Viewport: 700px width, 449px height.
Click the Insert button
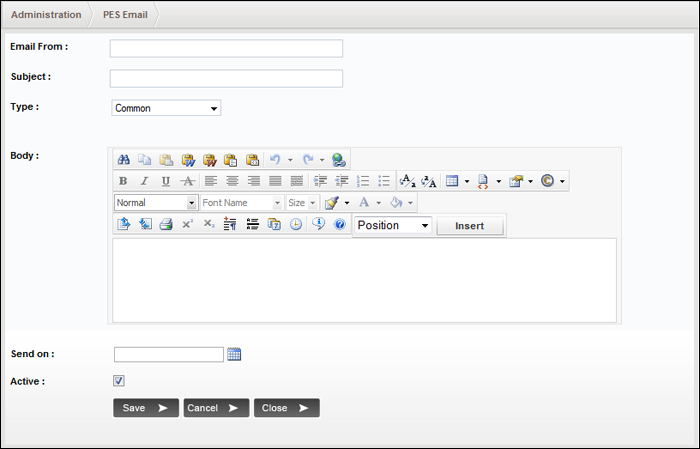tap(470, 226)
